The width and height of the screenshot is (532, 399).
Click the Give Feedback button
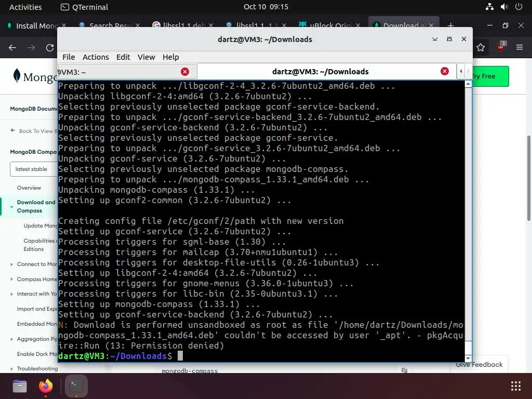479,365
